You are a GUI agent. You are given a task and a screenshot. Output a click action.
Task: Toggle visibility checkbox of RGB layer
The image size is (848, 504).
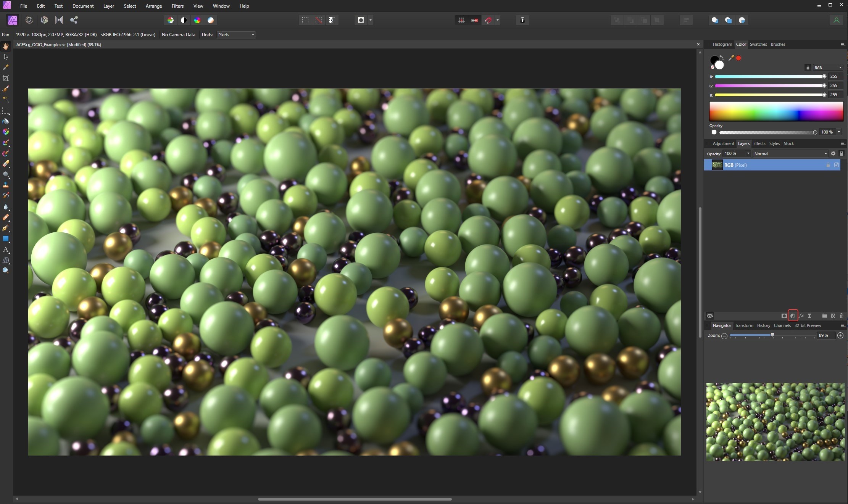pos(837,165)
